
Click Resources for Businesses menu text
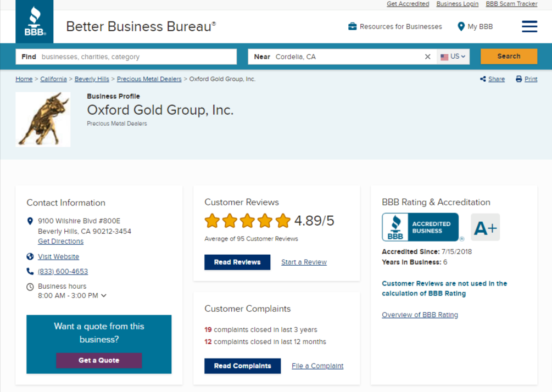point(400,27)
